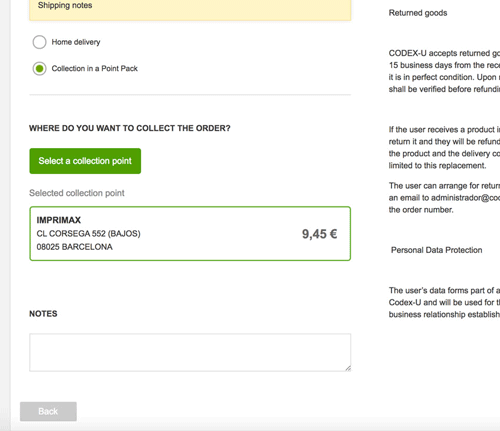The width and height of the screenshot is (500, 431).
Task: Click the administrador@ email address
Action: click(465, 198)
